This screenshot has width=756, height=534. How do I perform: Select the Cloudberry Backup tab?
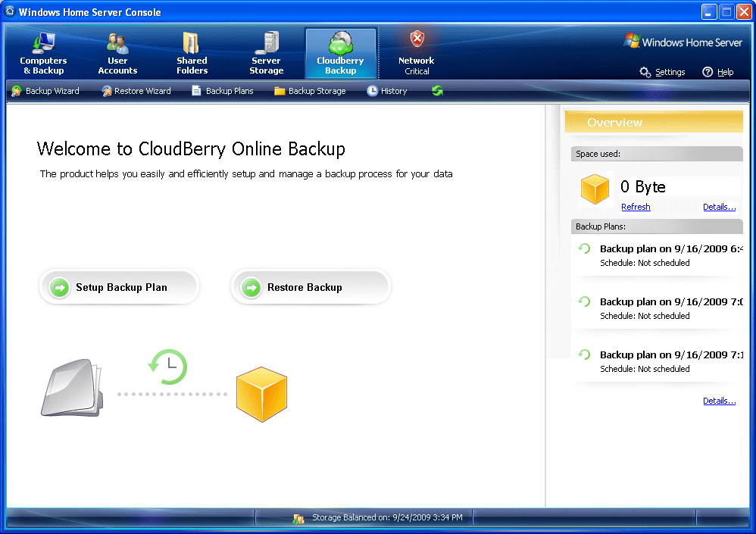click(340, 53)
